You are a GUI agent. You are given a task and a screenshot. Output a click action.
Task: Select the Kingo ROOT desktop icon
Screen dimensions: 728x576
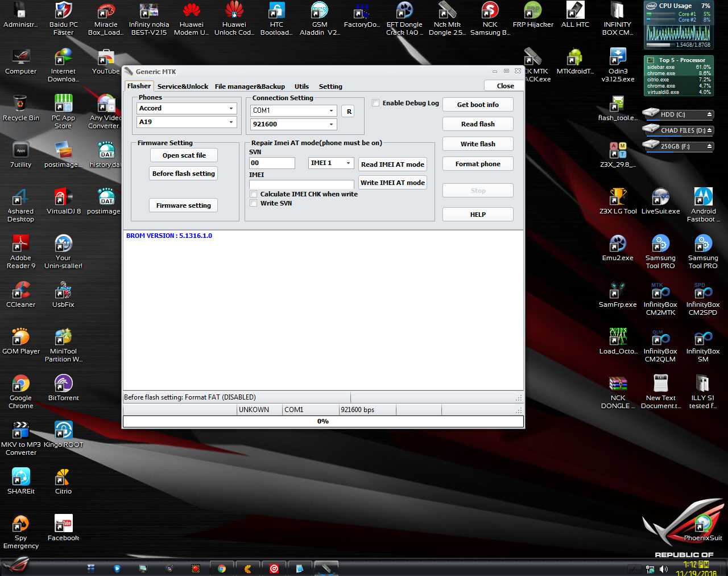pos(64,435)
